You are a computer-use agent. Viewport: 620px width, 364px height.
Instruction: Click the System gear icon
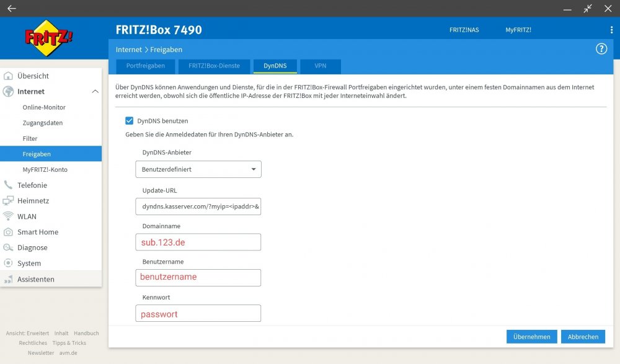click(x=8, y=263)
